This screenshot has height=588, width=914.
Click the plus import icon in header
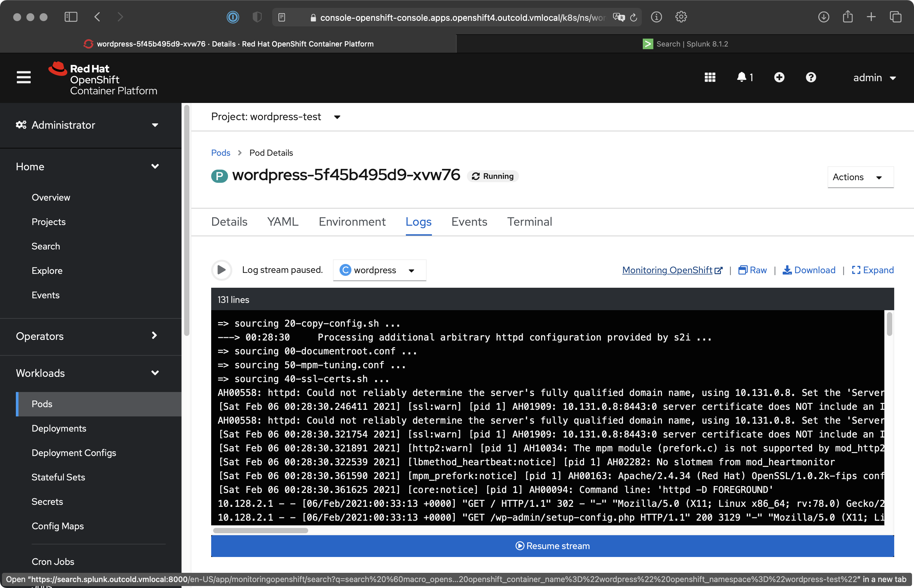coord(779,78)
